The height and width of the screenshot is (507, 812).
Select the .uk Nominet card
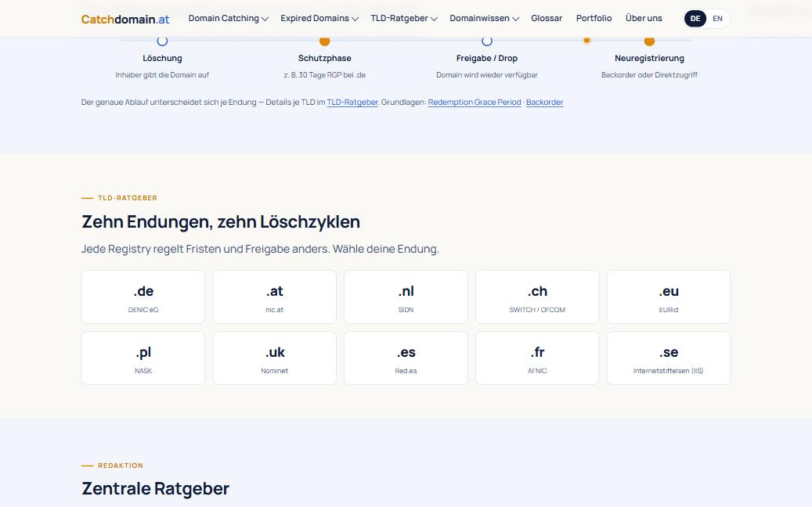(x=275, y=358)
